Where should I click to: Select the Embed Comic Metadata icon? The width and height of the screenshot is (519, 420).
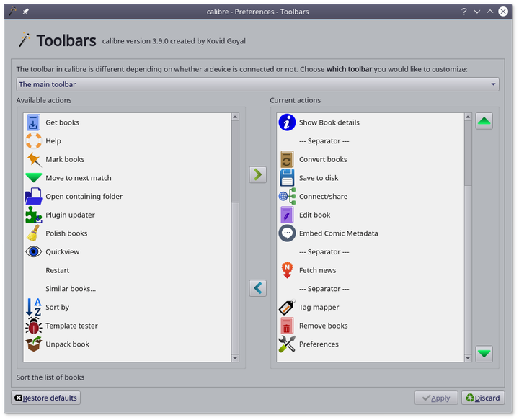pos(287,233)
